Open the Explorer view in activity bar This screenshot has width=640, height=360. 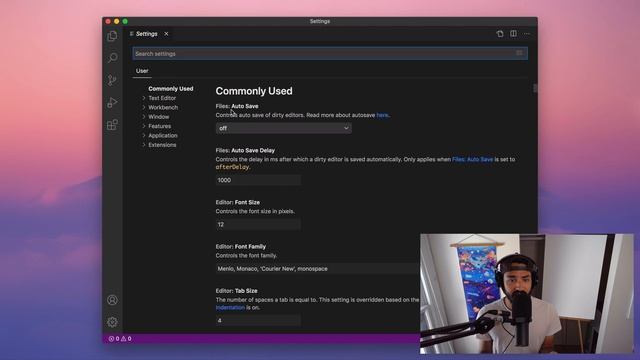click(x=112, y=36)
